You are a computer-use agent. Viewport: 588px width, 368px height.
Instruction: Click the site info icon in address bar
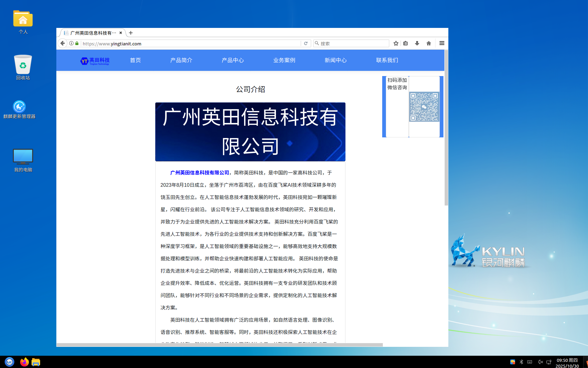click(71, 43)
